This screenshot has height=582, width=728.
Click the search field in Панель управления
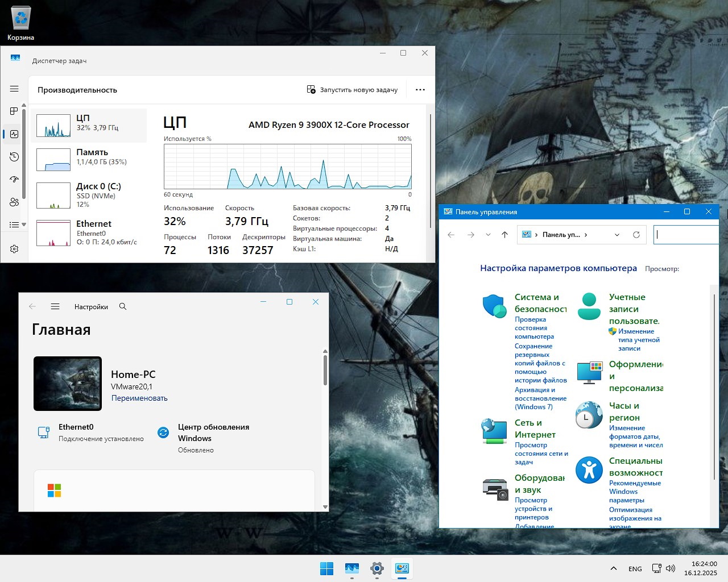point(686,235)
